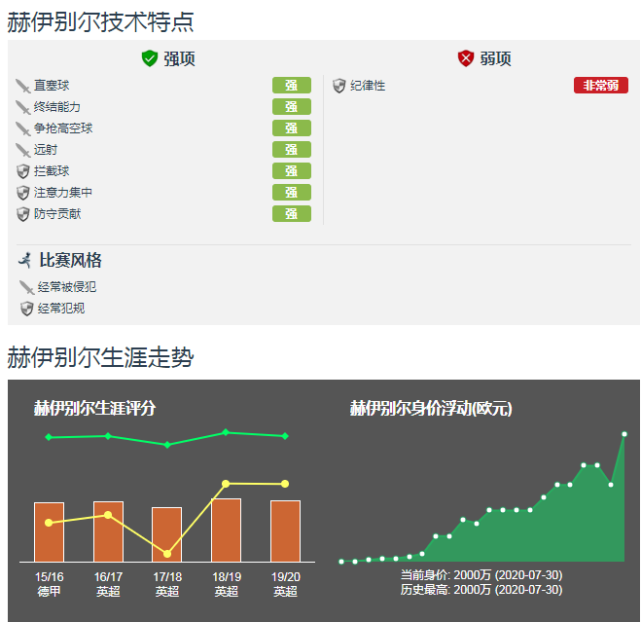Screen dimensions: 641x622
Task: Click the sword icon next to 远射
Action: (23, 150)
